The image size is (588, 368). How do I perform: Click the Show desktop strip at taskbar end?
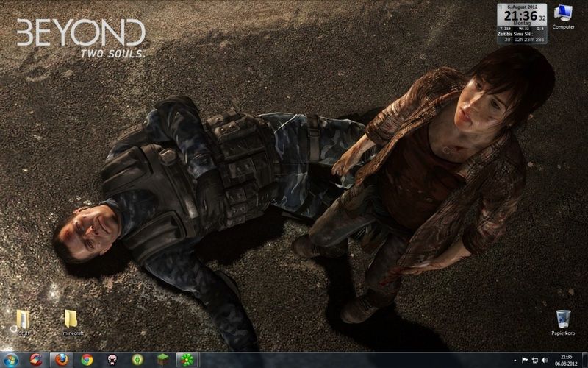pyautogui.click(x=584, y=360)
